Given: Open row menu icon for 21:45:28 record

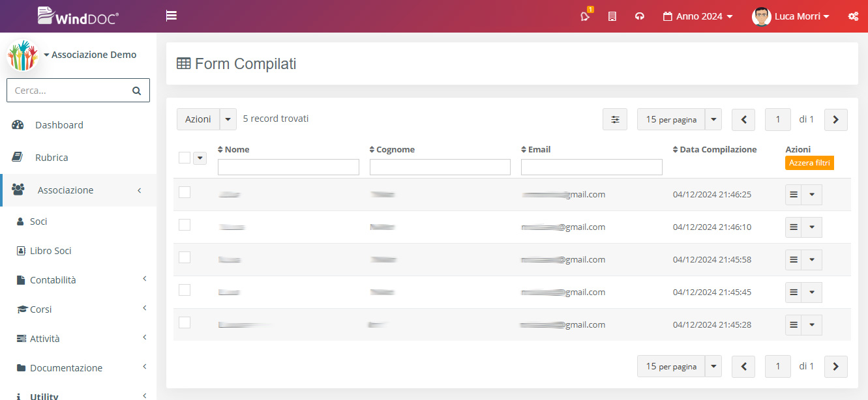Looking at the screenshot, I should [794, 325].
